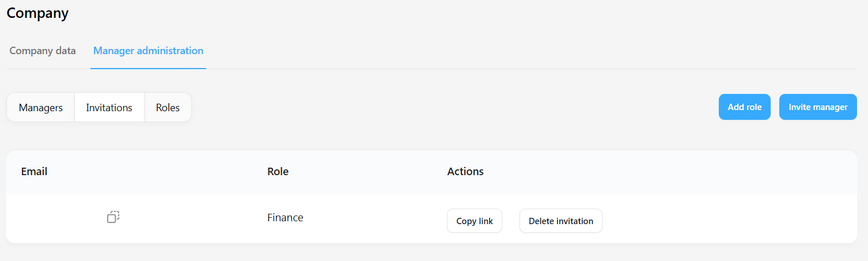Click the Actions column header
868x261 pixels.
click(465, 172)
